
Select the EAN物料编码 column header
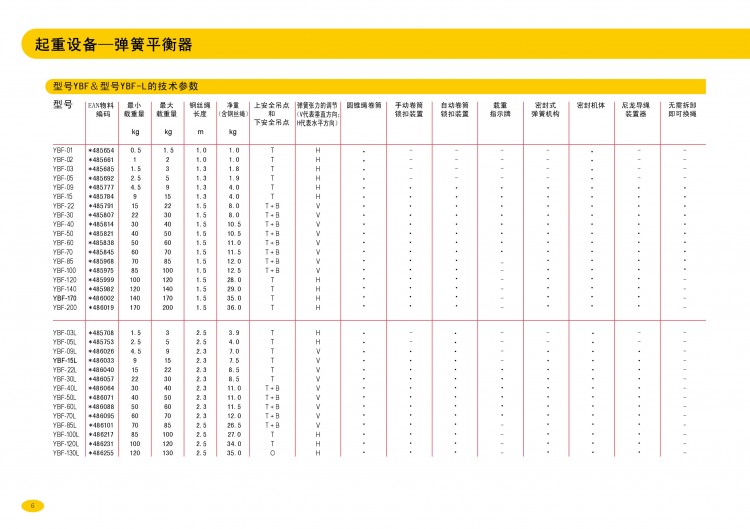click(x=101, y=110)
